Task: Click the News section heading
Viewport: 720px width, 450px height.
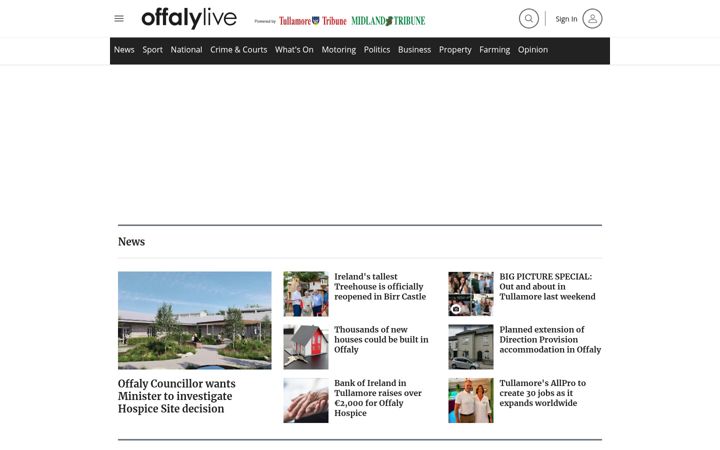Action: pos(131,242)
